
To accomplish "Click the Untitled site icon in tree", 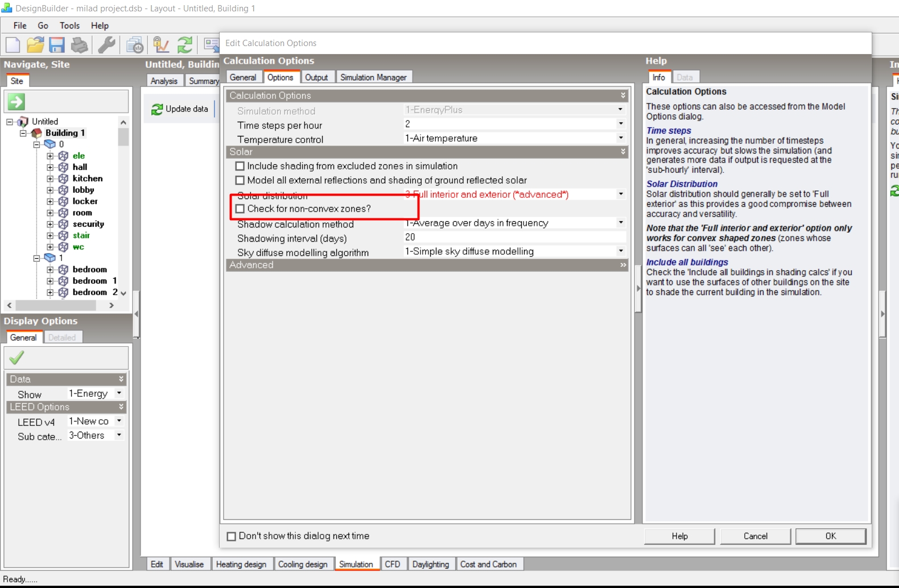I will click(x=23, y=122).
